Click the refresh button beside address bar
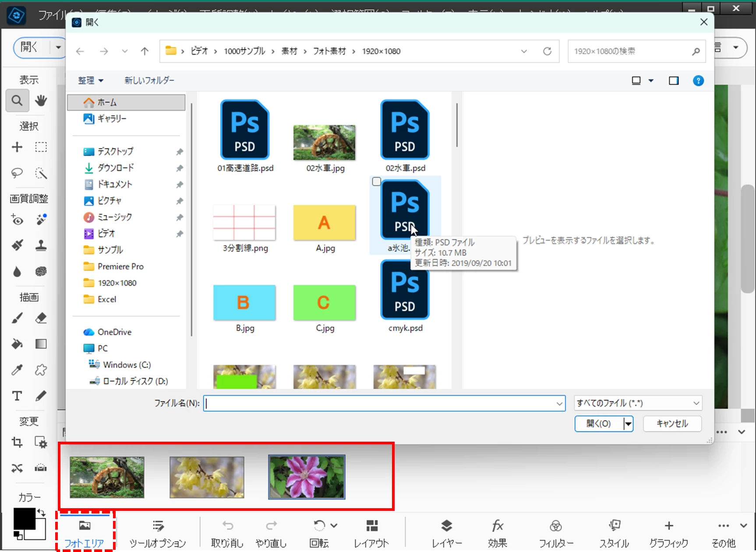756x552 pixels. (x=548, y=51)
